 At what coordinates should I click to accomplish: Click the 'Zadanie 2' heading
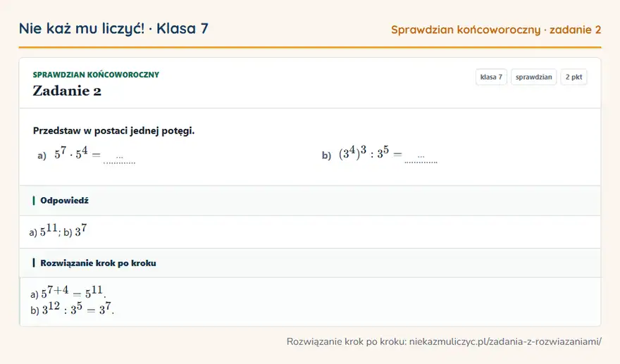tap(67, 91)
